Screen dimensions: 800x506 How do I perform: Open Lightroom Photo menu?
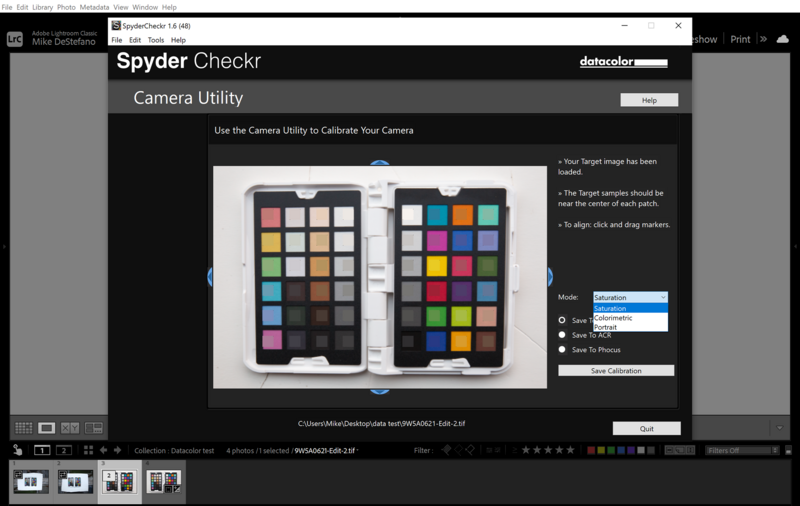(x=66, y=7)
